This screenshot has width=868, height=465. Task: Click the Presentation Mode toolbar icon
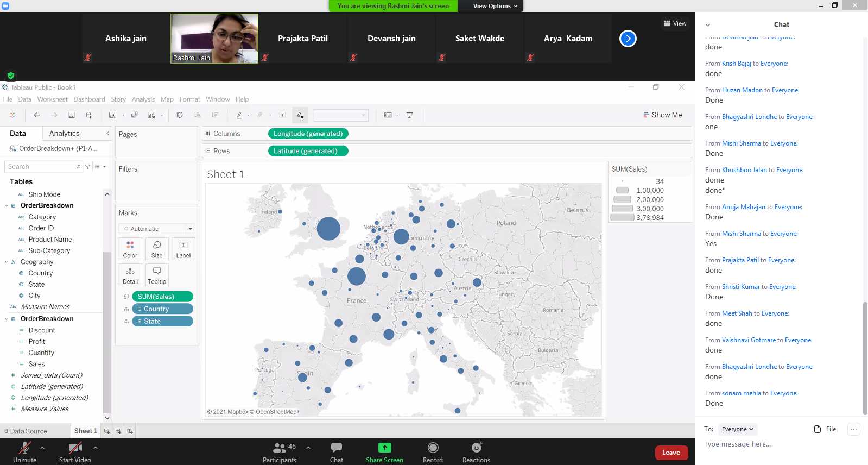409,115
